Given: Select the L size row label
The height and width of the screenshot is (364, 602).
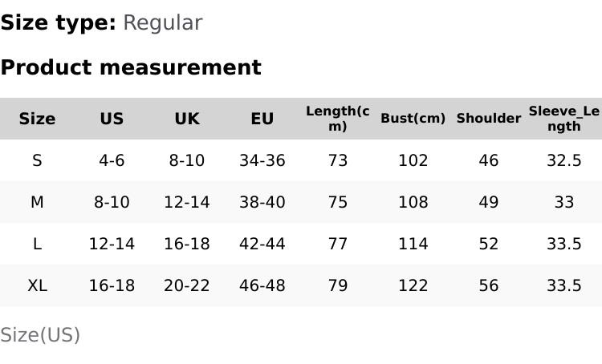Looking at the screenshot, I should (x=37, y=244).
